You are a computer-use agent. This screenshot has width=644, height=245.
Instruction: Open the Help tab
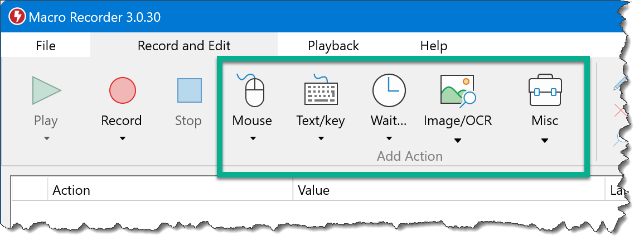(x=433, y=46)
